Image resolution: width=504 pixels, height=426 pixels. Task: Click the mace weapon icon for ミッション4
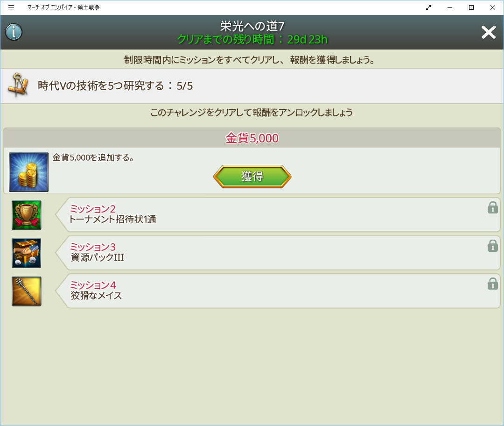click(x=26, y=291)
